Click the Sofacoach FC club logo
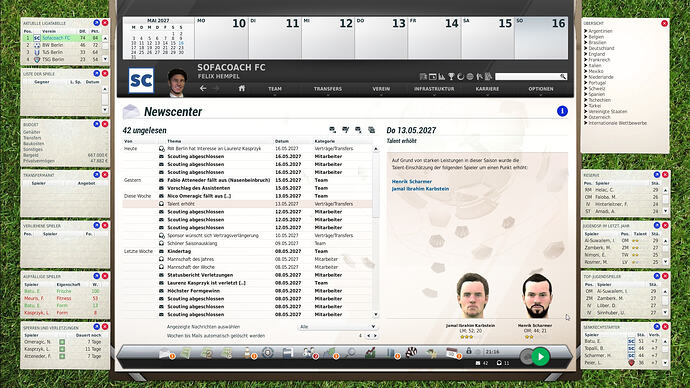This screenshot has width=690, height=388. [x=141, y=81]
